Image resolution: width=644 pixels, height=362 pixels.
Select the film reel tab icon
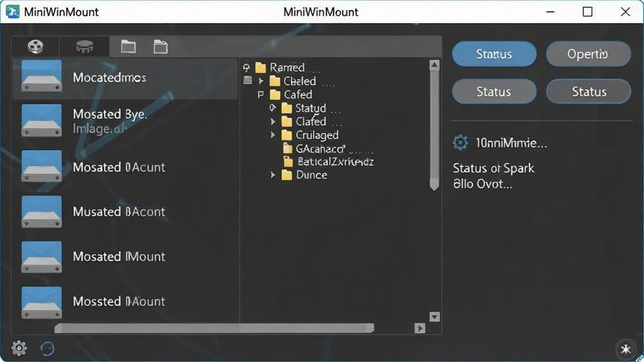coord(35,47)
